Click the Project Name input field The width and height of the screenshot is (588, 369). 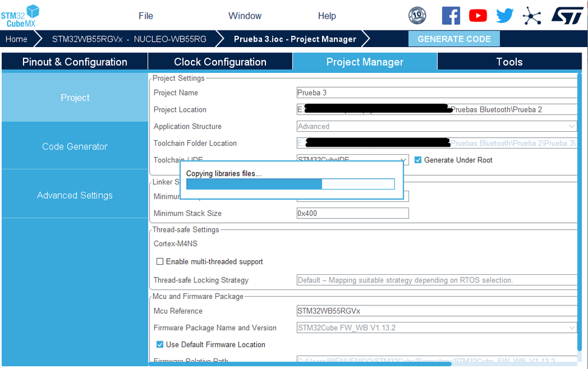point(437,92)
